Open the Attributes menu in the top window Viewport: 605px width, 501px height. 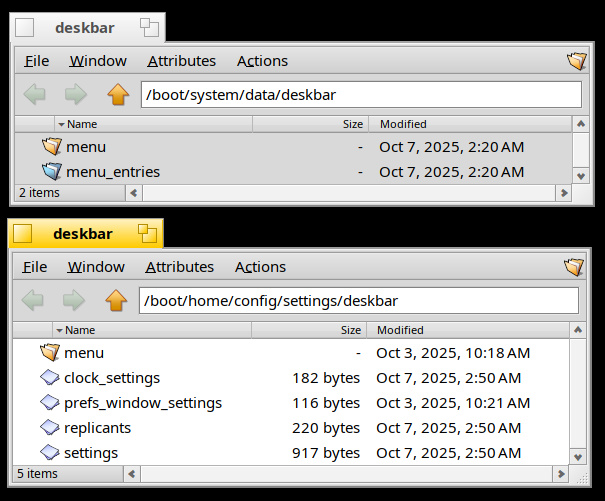pyautogui.click(x=181, y=61)
